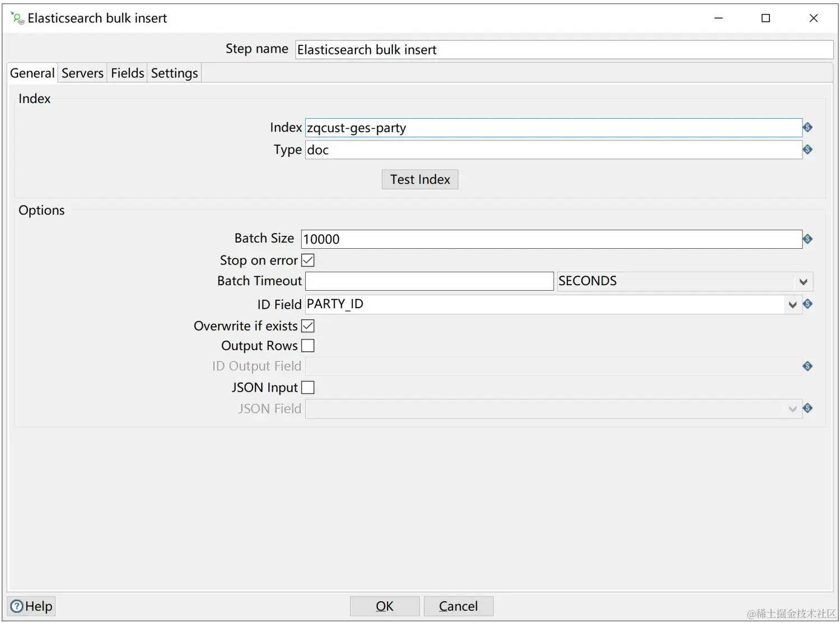Go to the Settings tab
840x623 pixels.
coord(174,73)
